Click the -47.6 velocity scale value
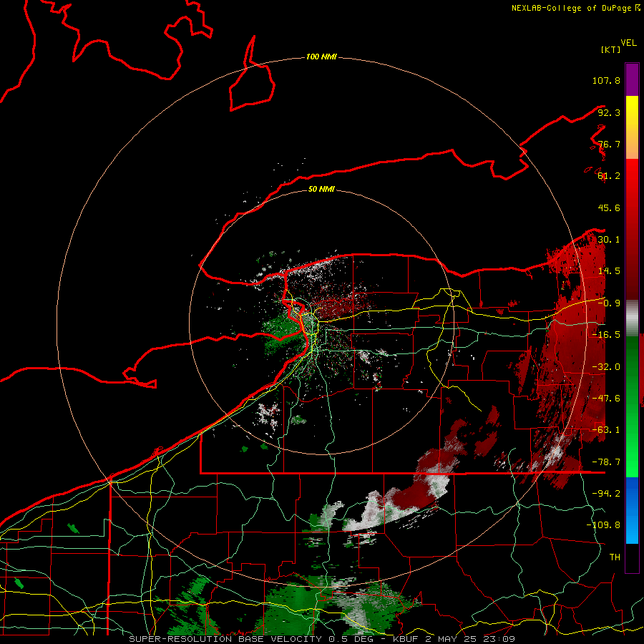 (x=606, y=399)
